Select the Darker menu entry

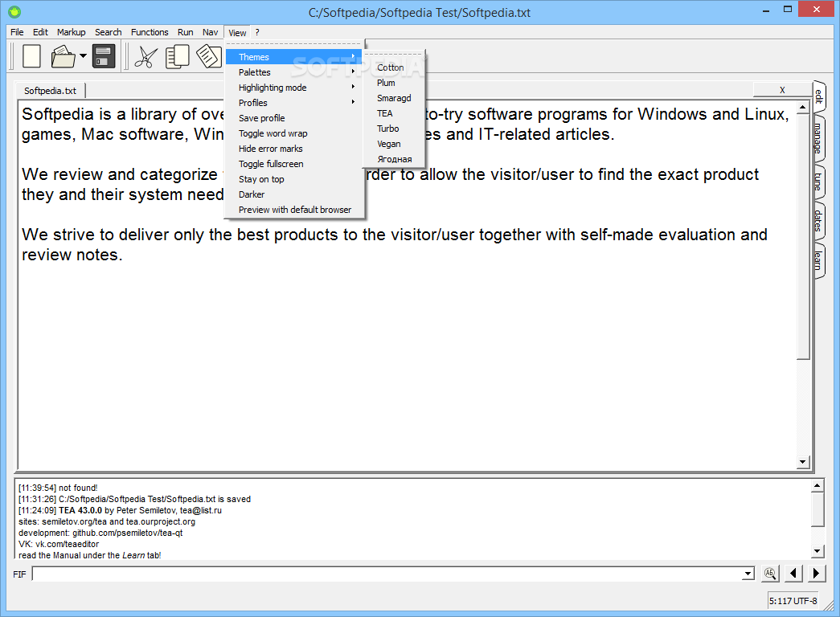click(293, 194)
